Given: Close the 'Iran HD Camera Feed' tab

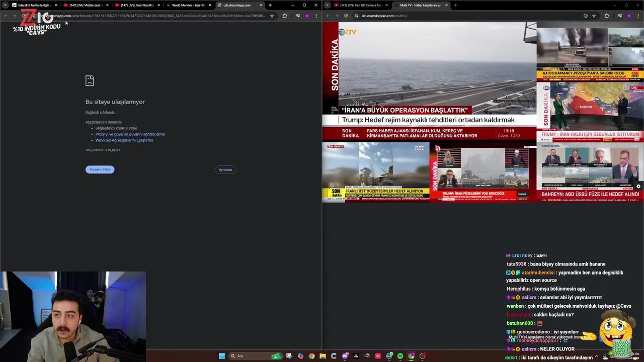Looking at the screenshot, I should click(x=386, y=5).
